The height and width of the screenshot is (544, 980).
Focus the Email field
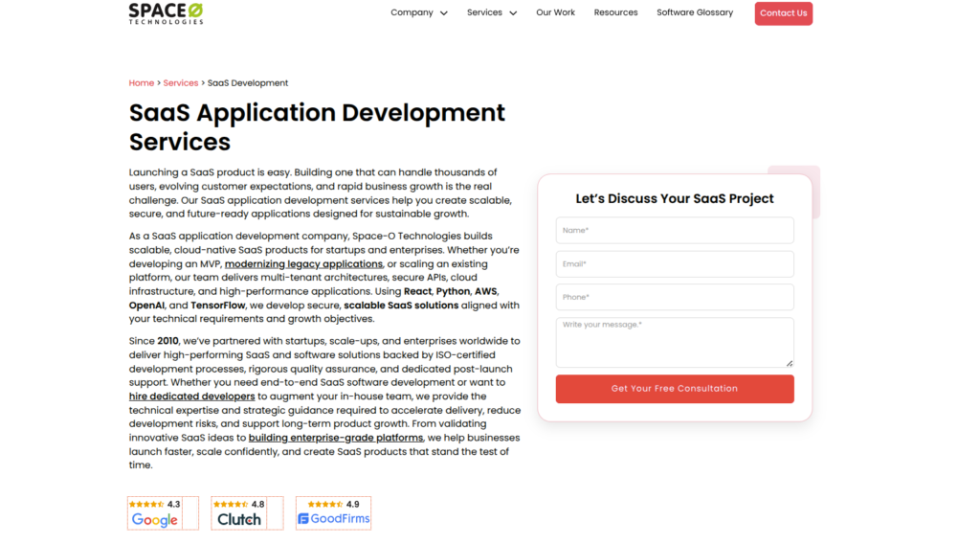[x=675, y=264]
